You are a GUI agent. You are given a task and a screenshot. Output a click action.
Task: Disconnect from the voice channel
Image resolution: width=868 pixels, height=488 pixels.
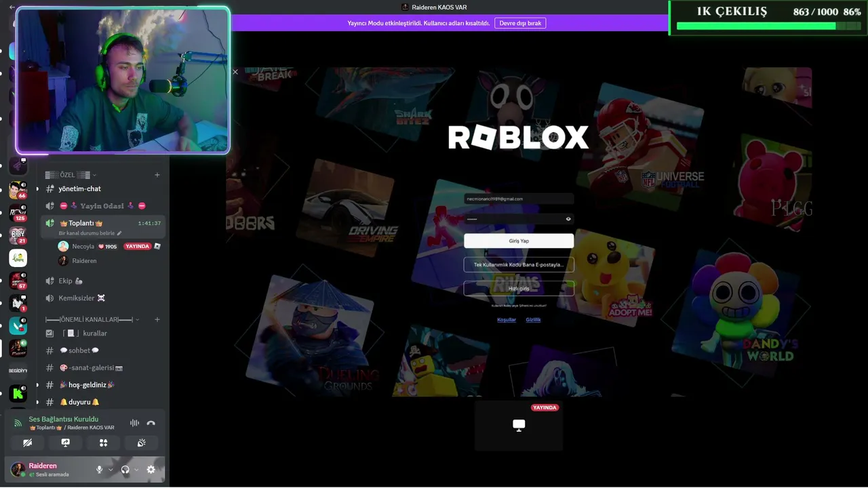[x=151, y=423]
